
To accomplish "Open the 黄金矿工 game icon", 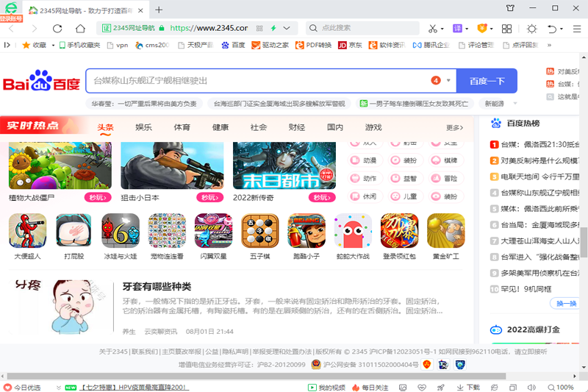I will 446,231.
